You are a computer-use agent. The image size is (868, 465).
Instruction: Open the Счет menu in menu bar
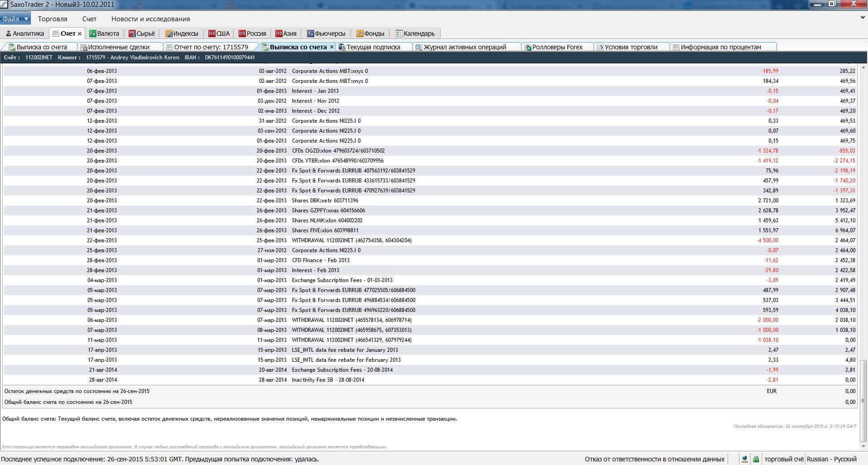tap(89, 19)
